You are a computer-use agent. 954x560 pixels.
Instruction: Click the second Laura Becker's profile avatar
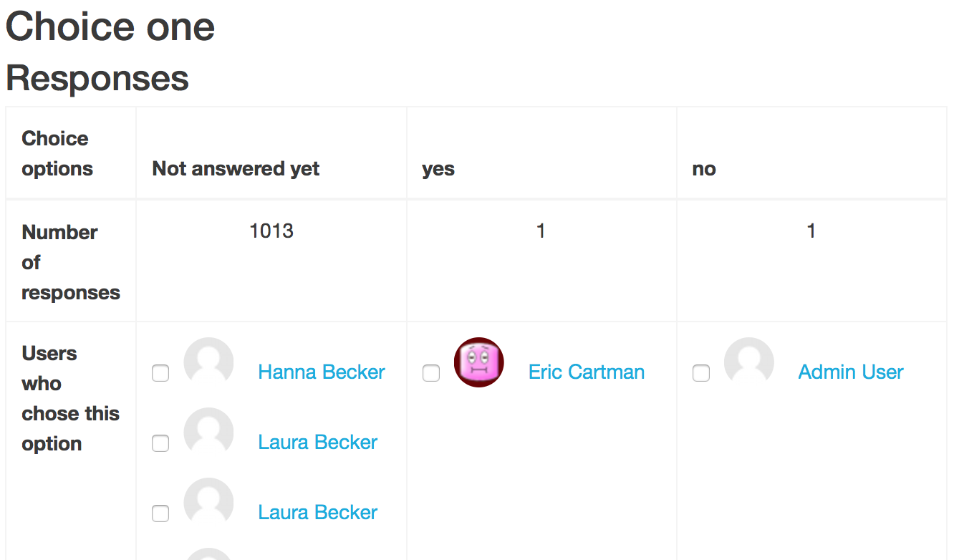pos(208,503)
